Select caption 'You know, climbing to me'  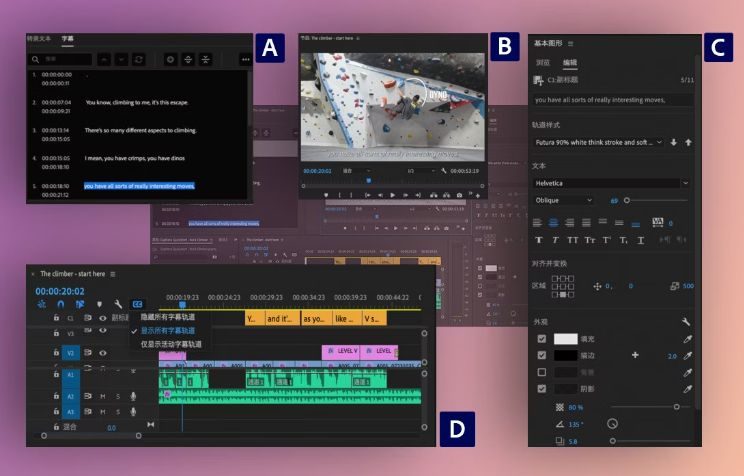(141, 102)
